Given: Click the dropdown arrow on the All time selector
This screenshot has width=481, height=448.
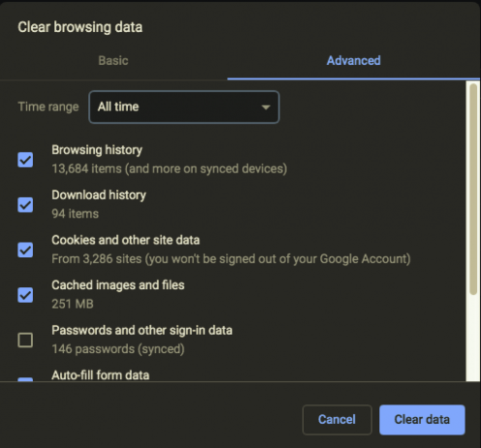Looking at the screenshot, I should [265, 107].
